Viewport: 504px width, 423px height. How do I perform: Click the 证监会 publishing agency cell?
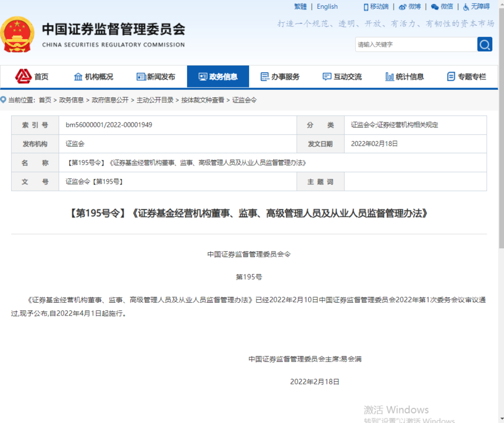[x=178, y=144]
